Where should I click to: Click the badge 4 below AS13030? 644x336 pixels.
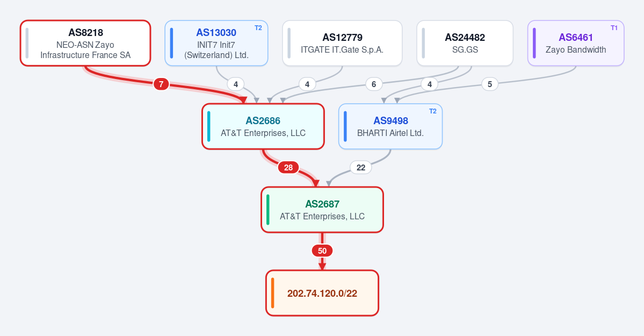coord(236,84)
